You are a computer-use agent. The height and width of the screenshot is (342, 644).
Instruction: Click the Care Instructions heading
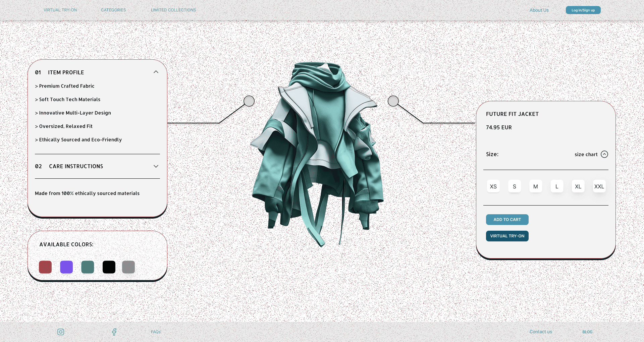point(76,166)
